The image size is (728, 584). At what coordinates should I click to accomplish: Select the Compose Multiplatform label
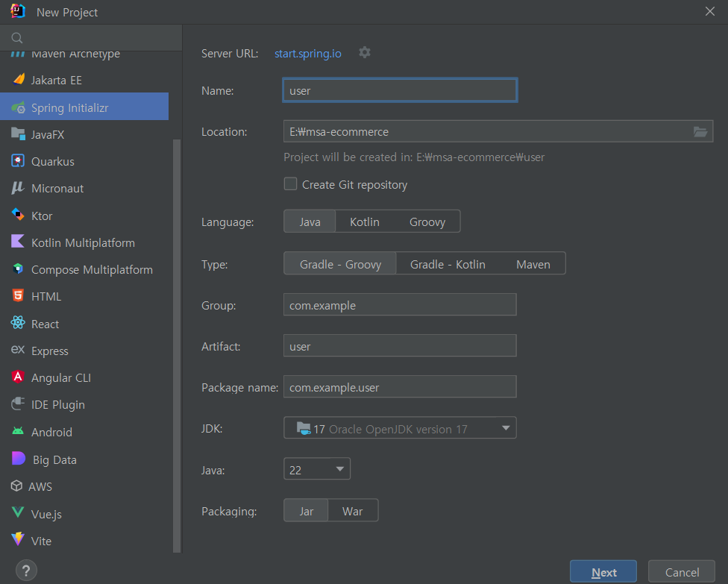[92, 270]
